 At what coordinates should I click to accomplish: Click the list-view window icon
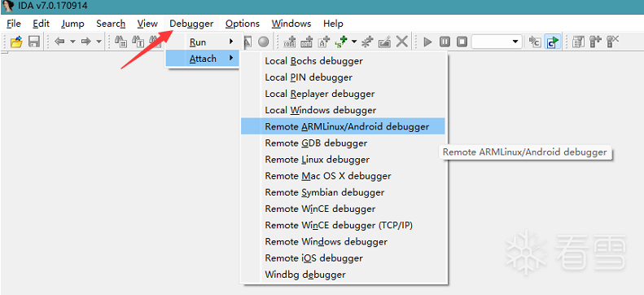coord(578,42)
